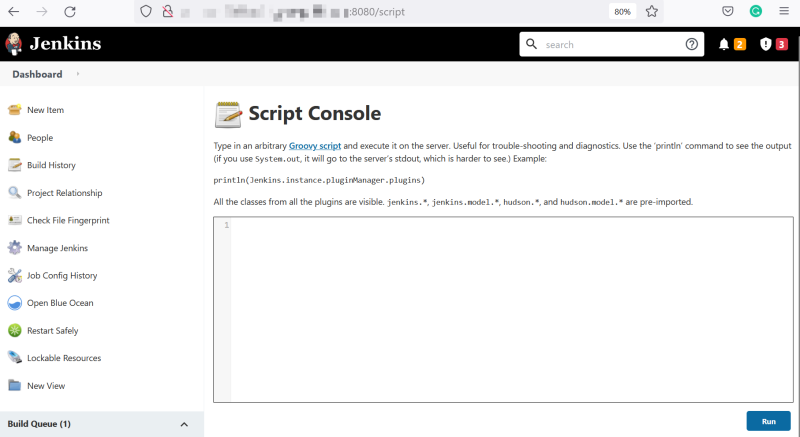Focus the Jenkins search box
Viewport: 800px width, 437px height.
tap(611, 44)
